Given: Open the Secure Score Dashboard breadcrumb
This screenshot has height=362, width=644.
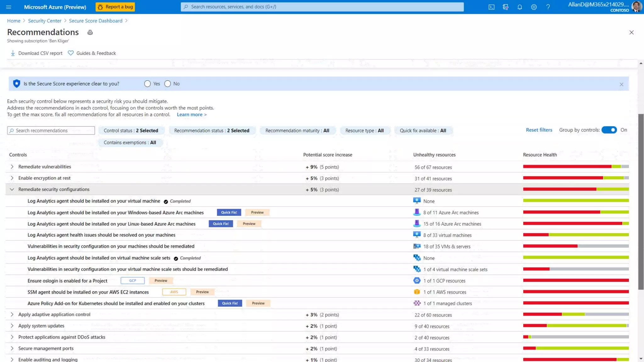Looking at the screenshot, I should [x=96, y=21].
